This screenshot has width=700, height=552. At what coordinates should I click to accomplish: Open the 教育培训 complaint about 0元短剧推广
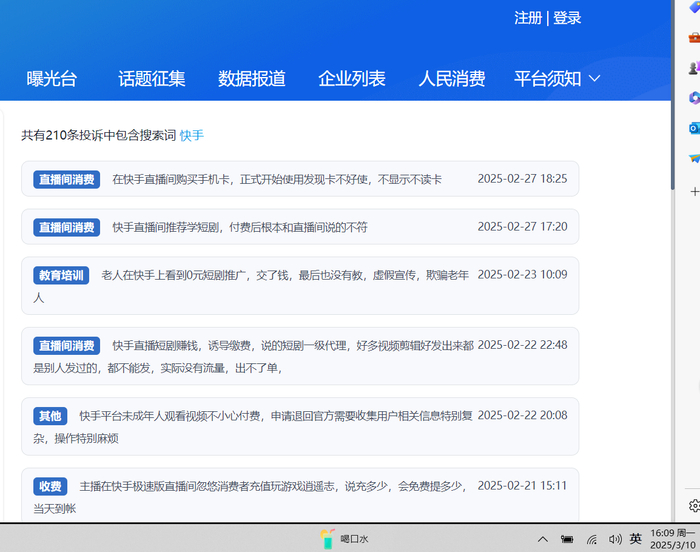pos(300,286)
